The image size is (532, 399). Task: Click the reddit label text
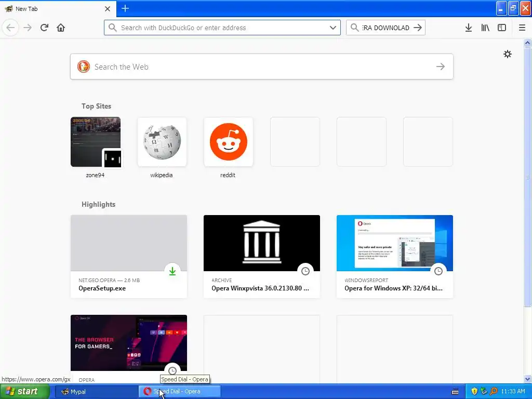click(228, 175)
